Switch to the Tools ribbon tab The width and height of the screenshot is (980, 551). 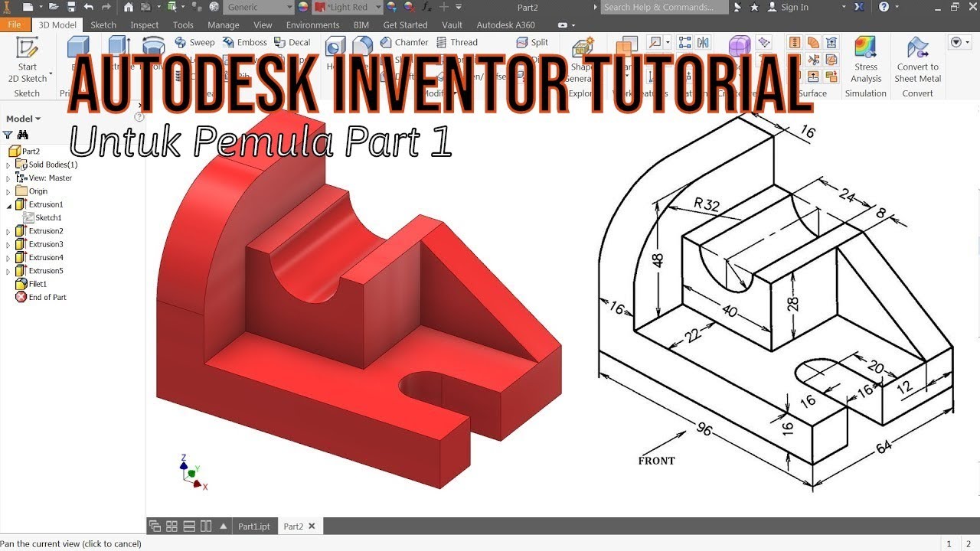point(183,24)
